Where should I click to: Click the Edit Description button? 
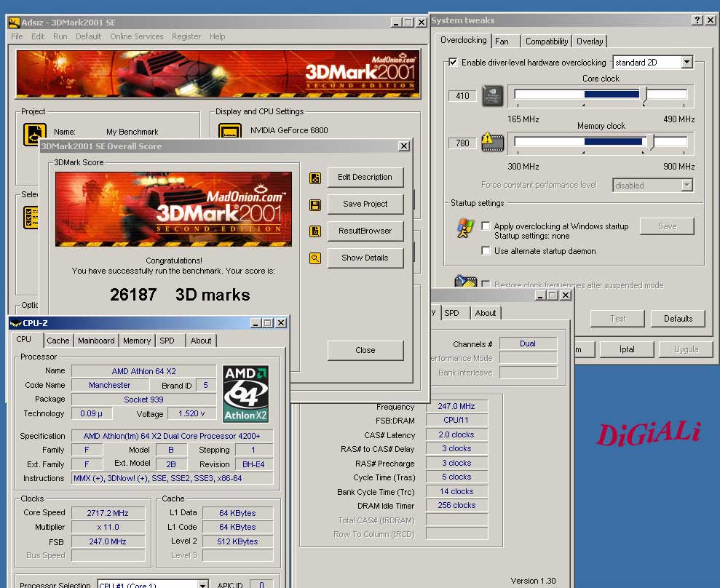click(x=365, y=177)
